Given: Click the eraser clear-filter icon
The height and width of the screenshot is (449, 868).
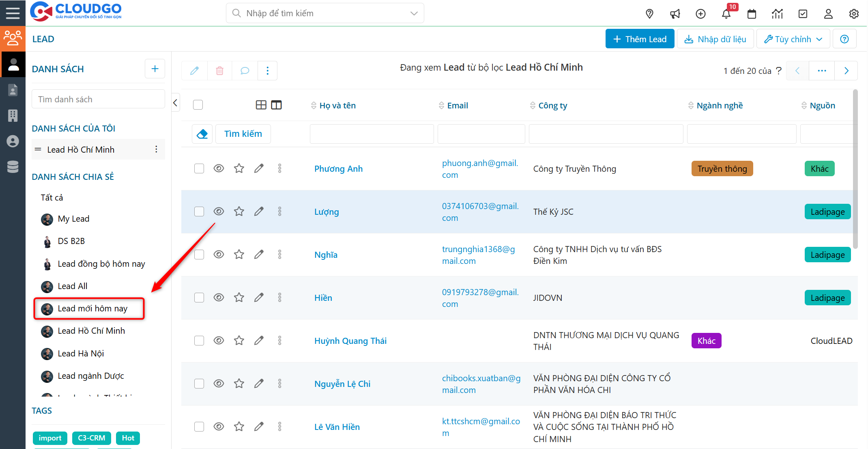Looking at the screenshot, I should (202, 134).
